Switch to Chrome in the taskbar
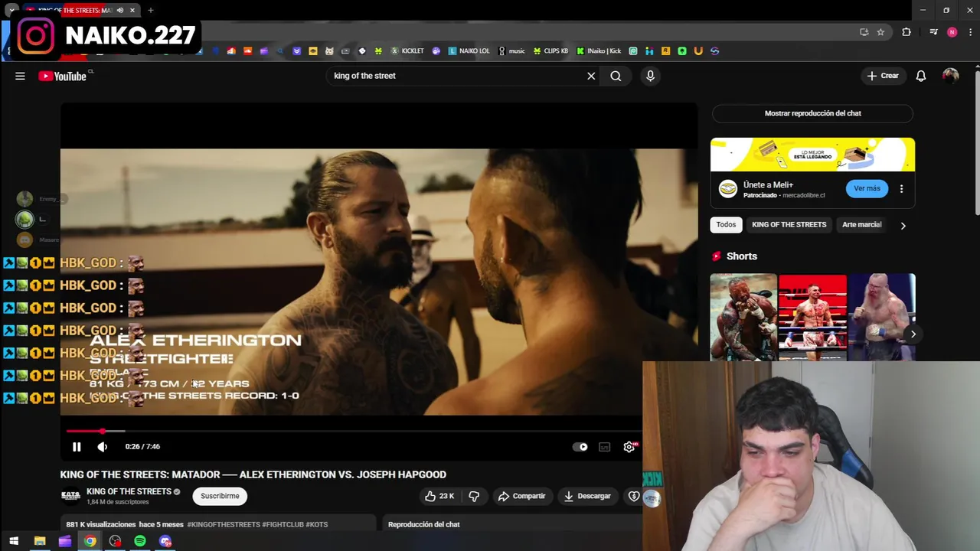This screenshot has width=980, height=551. coord(90,541)
